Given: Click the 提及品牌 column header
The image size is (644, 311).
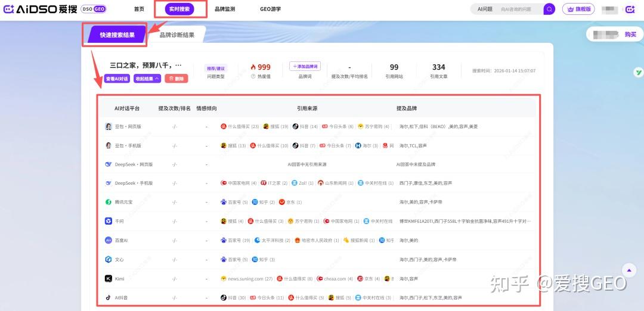Looking at the screenshot, I should point(407,108).
